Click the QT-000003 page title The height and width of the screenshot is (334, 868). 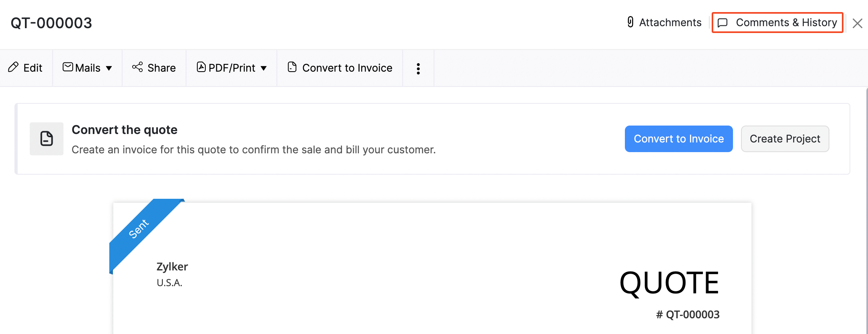51,23
